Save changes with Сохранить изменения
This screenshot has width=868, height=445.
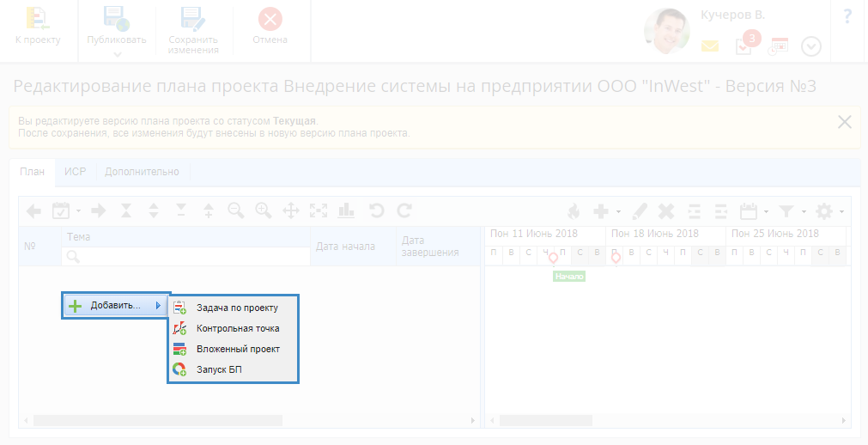click(193, 29)
